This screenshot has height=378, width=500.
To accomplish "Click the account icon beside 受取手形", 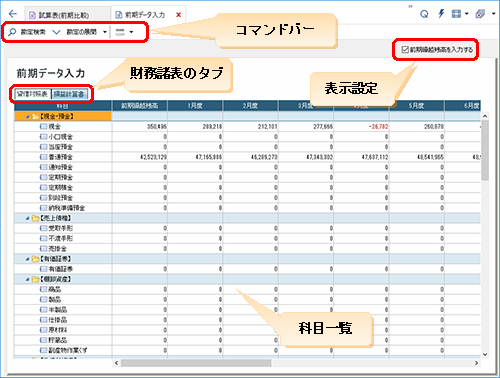I will (x=43, y=228).
